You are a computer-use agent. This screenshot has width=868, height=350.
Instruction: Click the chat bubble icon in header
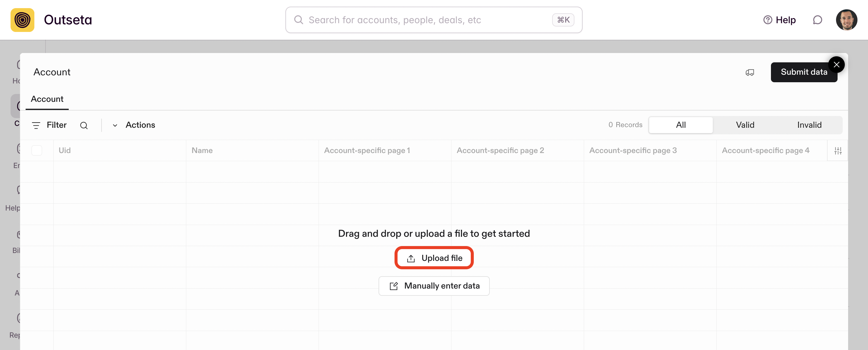click(817, 20)
